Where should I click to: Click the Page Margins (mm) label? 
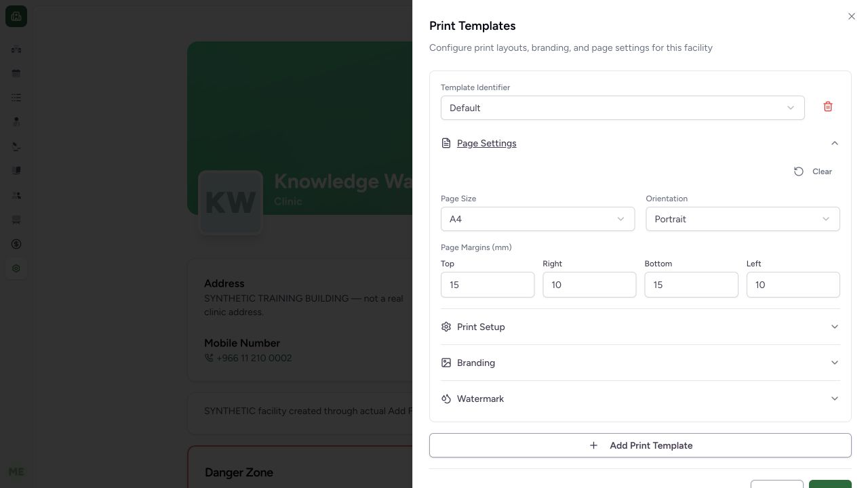coord(476,247)
